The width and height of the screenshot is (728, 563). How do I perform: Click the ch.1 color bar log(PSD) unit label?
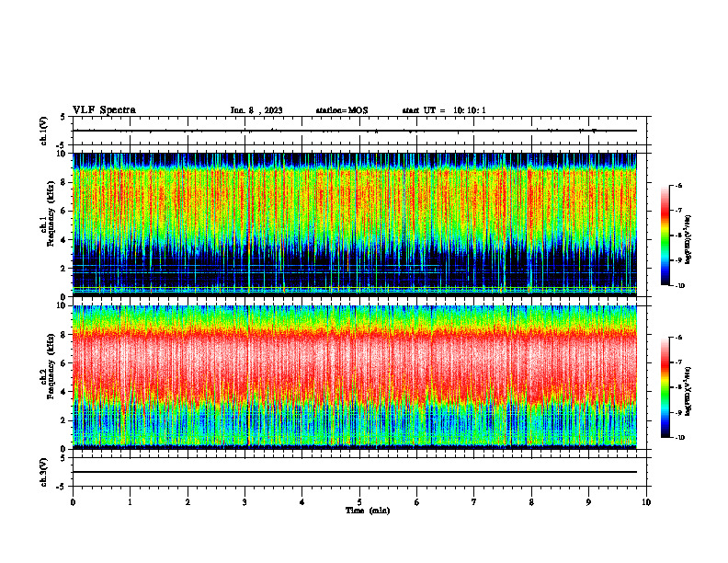(x=688, y=239)
